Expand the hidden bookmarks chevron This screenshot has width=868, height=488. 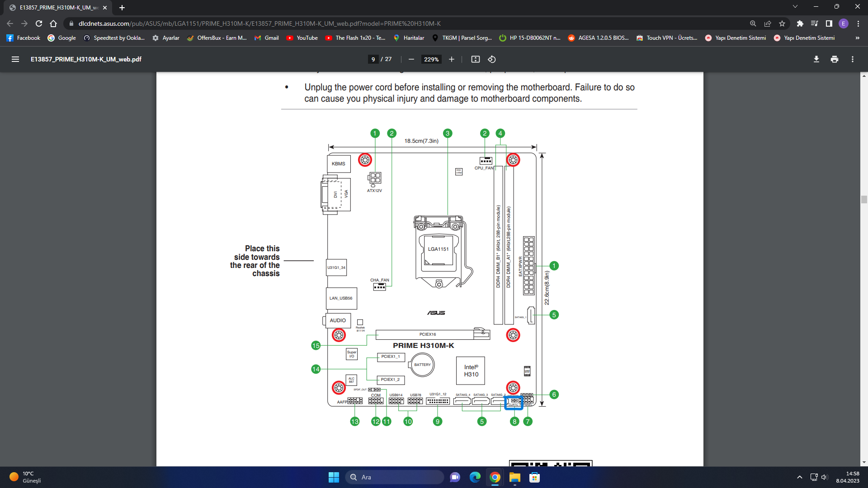[857, 38]
